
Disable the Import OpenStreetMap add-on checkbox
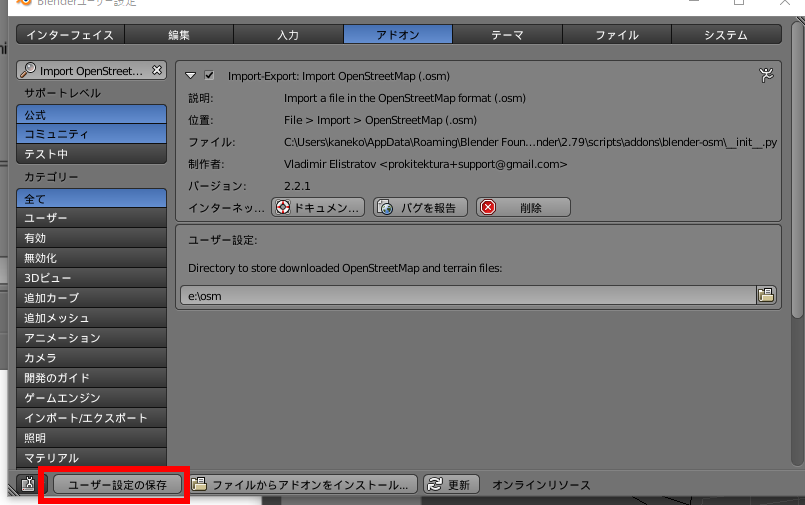(x=209, y=75)
